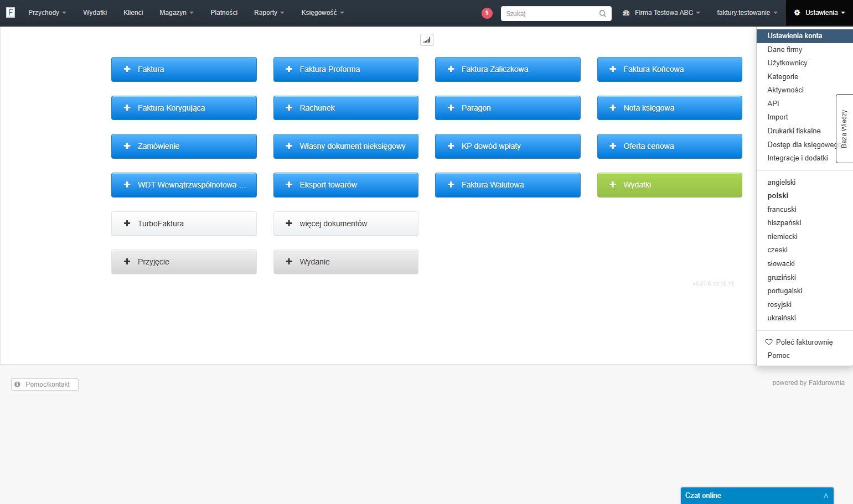This screenshot has width=853, height=504.
Task: Click the Fakturownia logo icon
Action: 10,12
